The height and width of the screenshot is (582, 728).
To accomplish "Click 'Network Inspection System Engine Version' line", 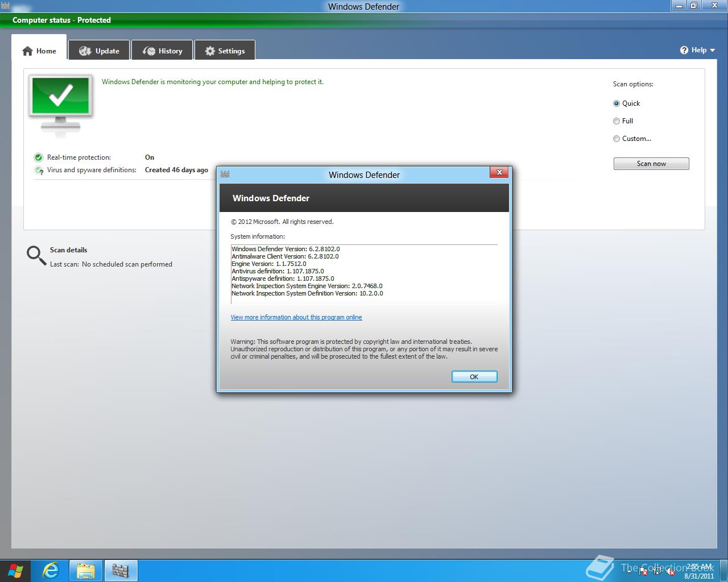I will pos(307,286).
